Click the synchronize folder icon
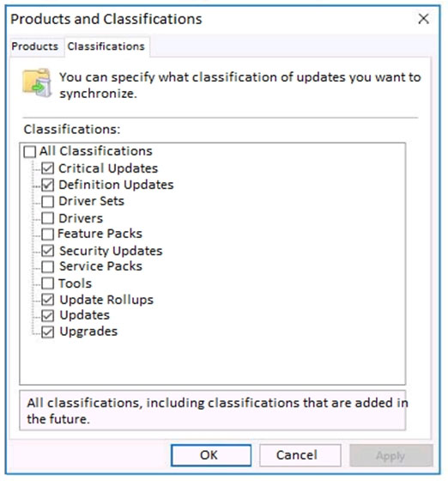 coord(38,82)
